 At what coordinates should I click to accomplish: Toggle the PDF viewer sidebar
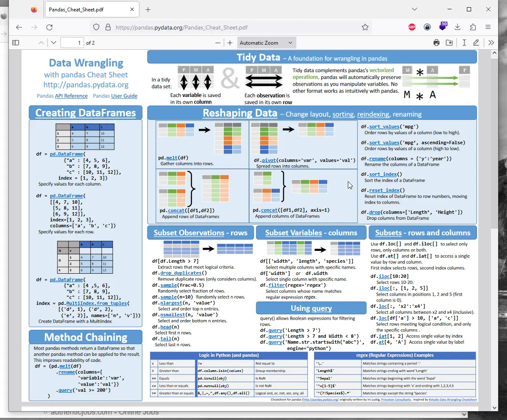click(x=16, y=43)
